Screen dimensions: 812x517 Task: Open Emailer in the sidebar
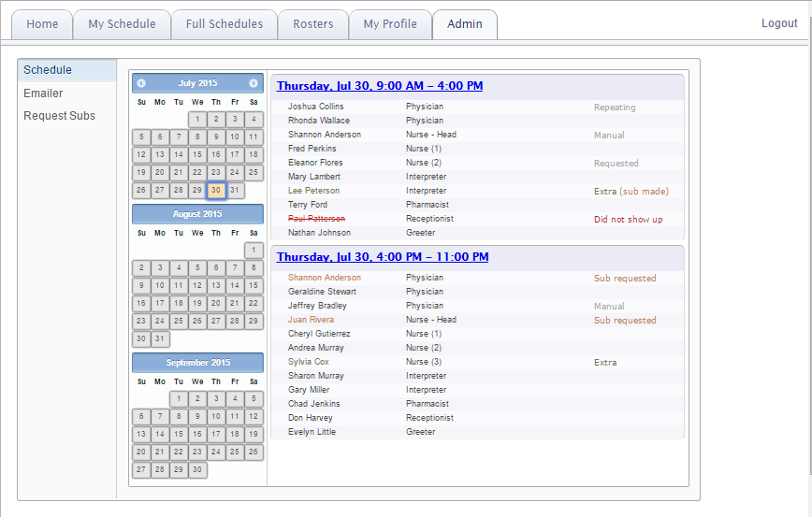(x=43, y=93)
